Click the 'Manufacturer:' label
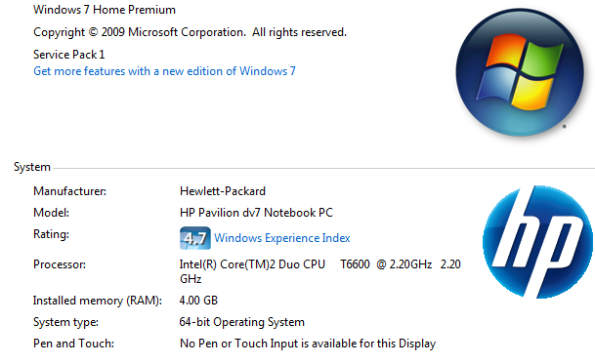595x364 pixels. 69,191
